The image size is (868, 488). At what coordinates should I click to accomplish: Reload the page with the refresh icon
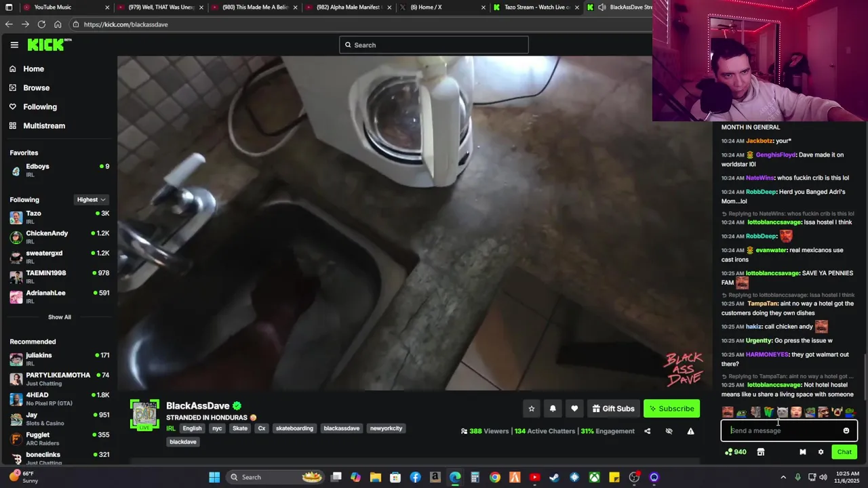click(x=41, y=24)
